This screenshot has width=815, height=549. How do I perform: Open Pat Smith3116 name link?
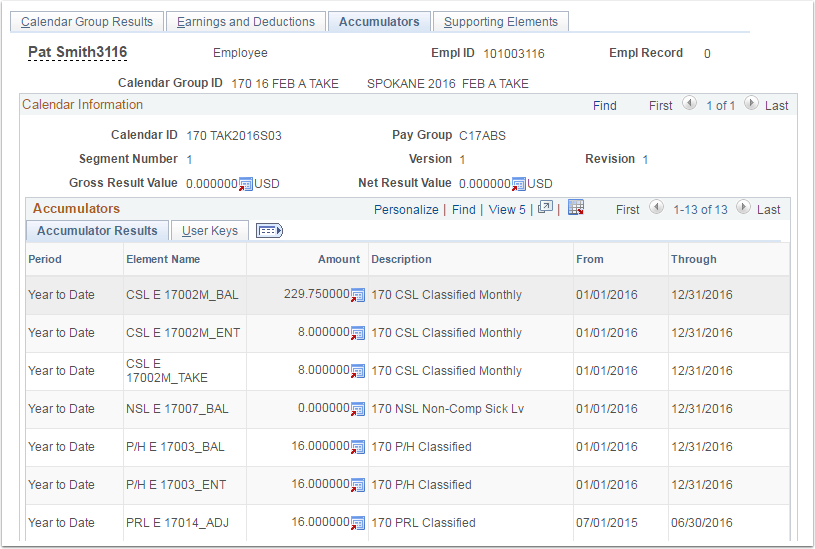[77, 52]
